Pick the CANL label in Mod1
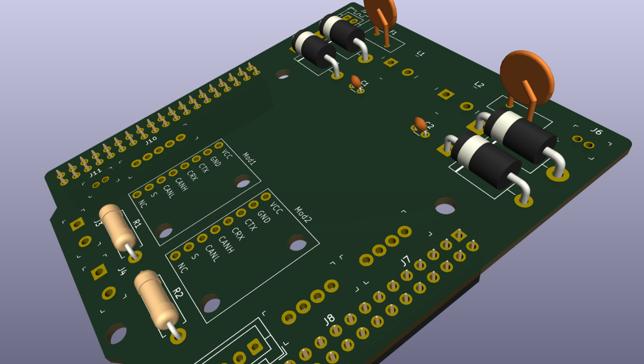Viewport: 644px width, 364px height. 169,192
